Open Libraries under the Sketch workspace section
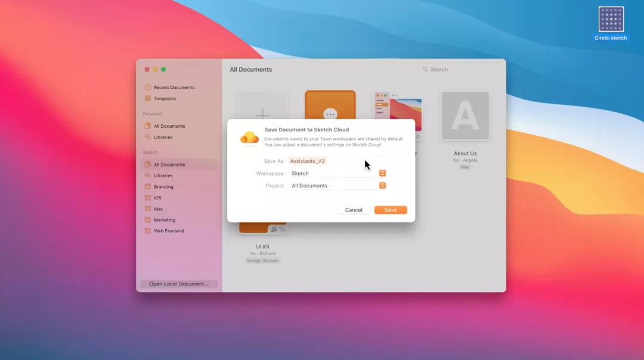 (x=163, y=176)
